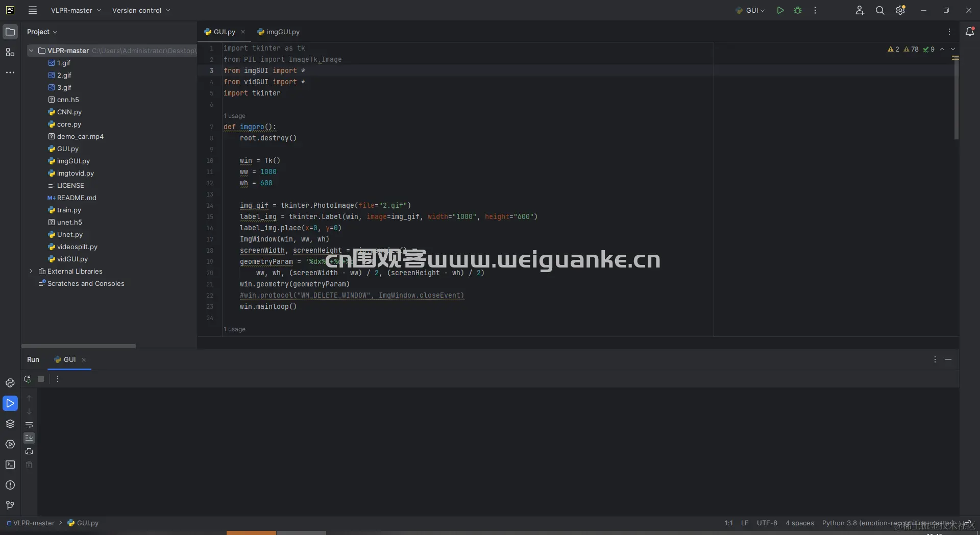Open Scratches and Consoles node
Image resolution: width=980 pixels, height=535 pixels.
[x=82, y=283]
